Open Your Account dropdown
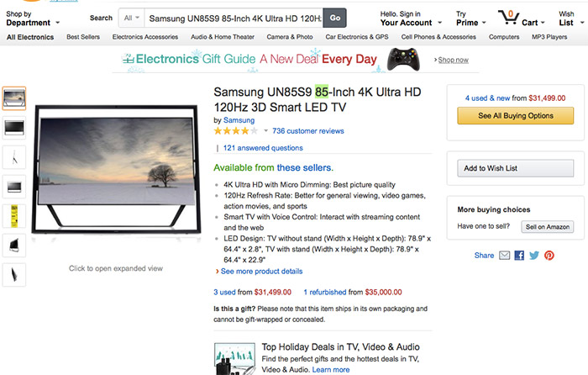 411,18
